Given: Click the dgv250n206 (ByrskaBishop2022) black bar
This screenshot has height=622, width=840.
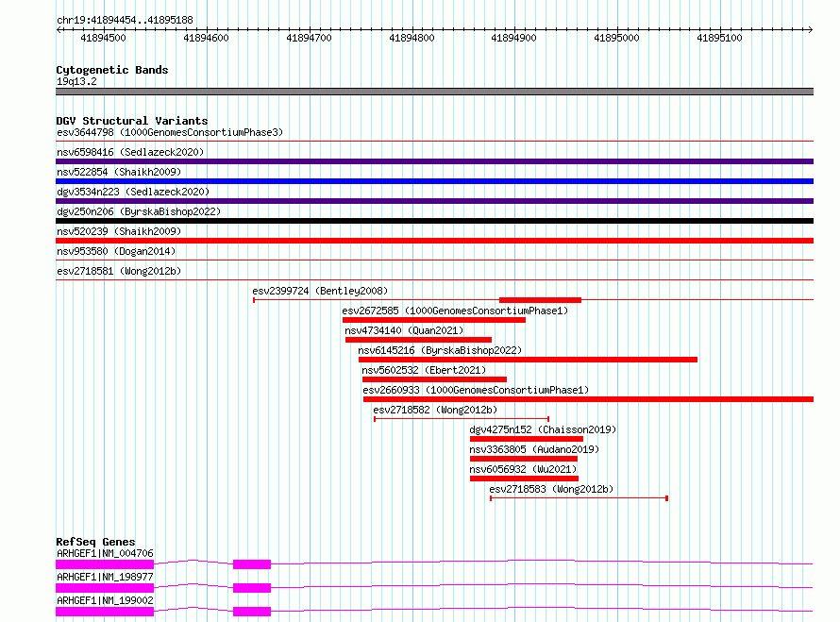Looking at the screenshot, I should click(x=434, y=221).
